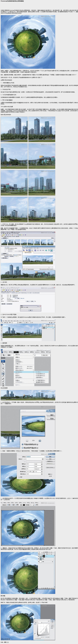Click the Ps logo in Photoshop toolbox

pos(3,361)
